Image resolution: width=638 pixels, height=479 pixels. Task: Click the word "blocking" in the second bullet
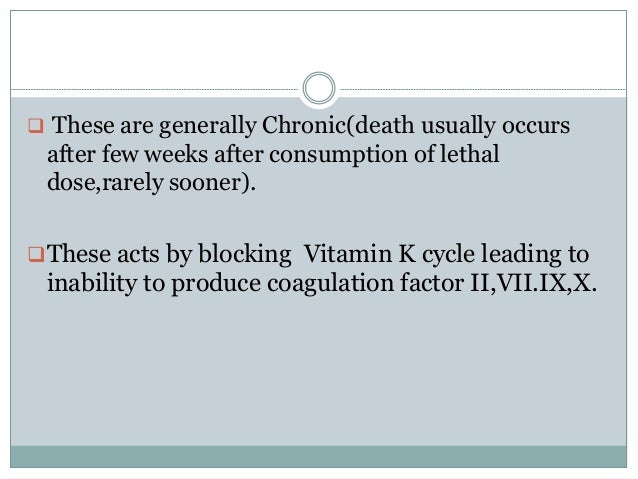[245, 254]
